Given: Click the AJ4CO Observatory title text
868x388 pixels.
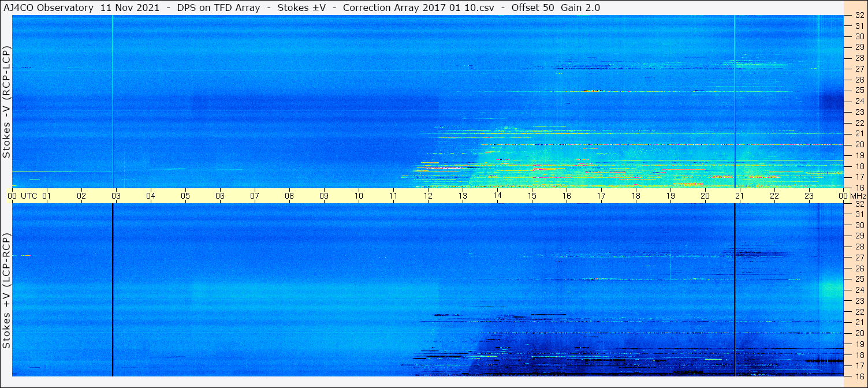Looking at the screenshot, I should click(48, 8).
